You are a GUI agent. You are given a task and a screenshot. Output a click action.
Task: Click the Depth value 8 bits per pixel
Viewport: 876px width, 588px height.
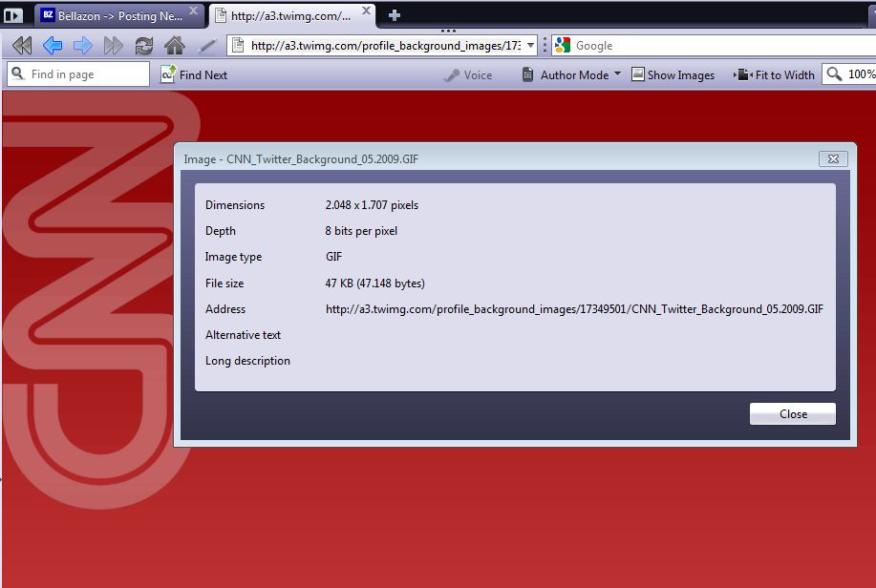[x=361, y=231]
